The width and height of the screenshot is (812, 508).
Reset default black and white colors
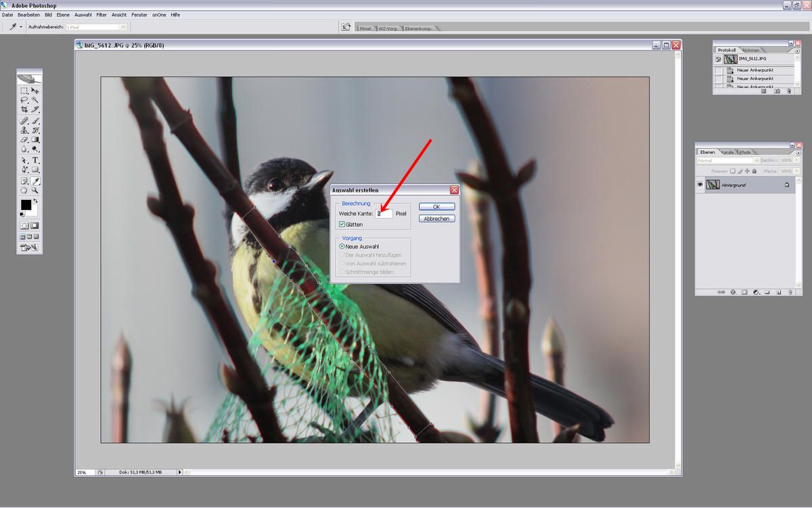[22, 214]
